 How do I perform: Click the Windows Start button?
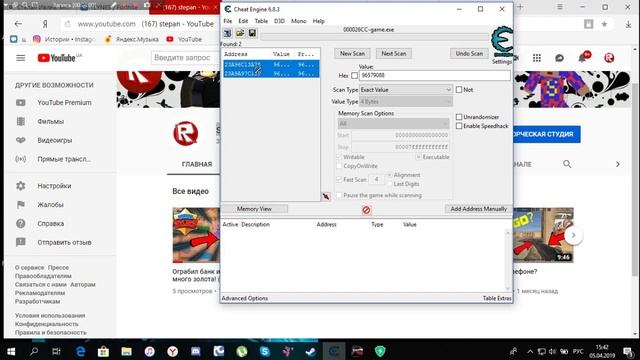tap(11, 351)
